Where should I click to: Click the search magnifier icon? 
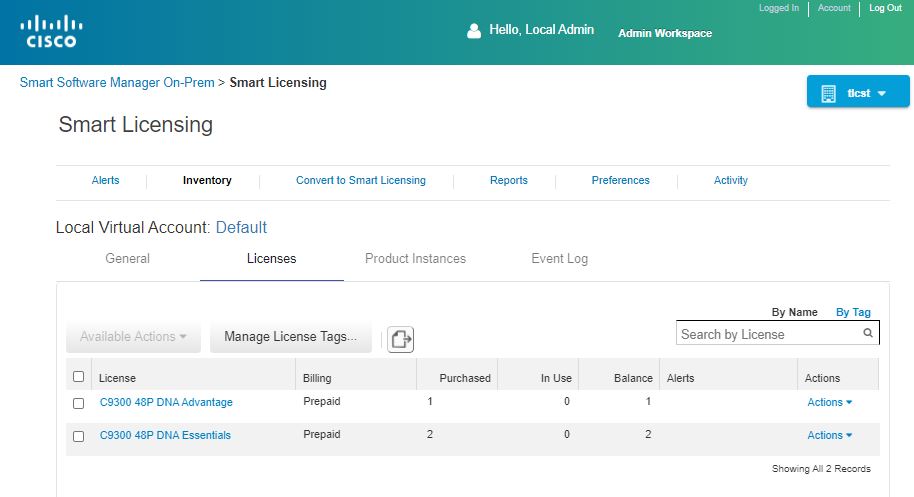[868, 333]
